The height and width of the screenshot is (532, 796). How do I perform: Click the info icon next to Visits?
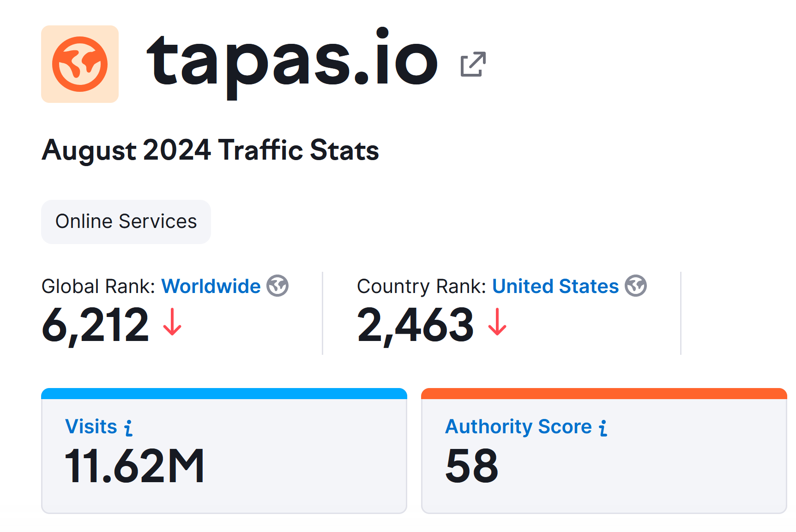click(x=128, y=428)
